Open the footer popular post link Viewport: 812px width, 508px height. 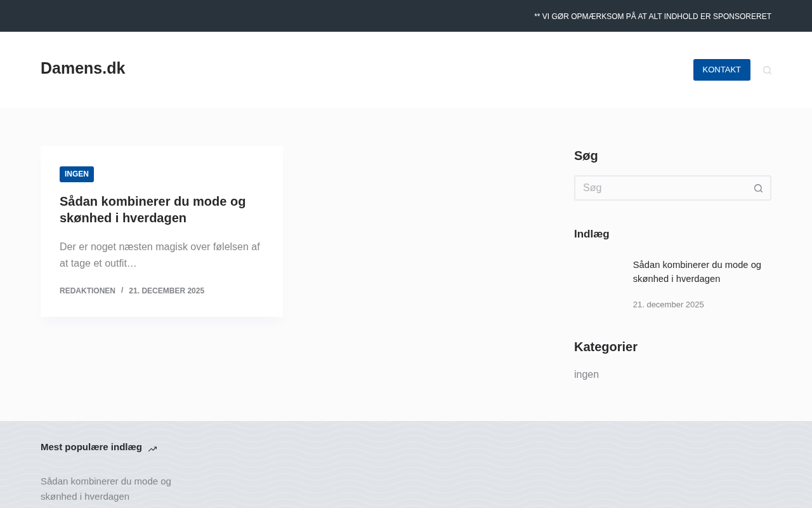pos(106,489)
